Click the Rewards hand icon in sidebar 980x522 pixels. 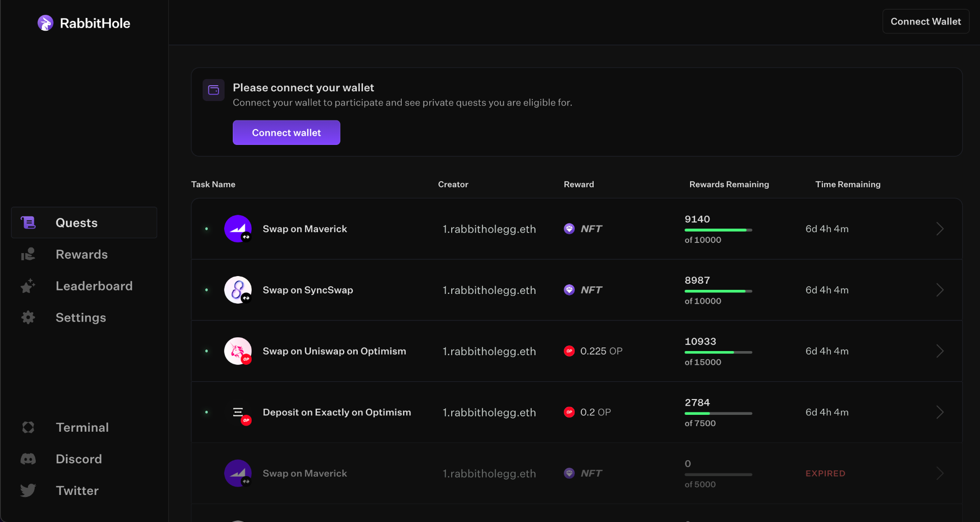[x=28, y=254]
